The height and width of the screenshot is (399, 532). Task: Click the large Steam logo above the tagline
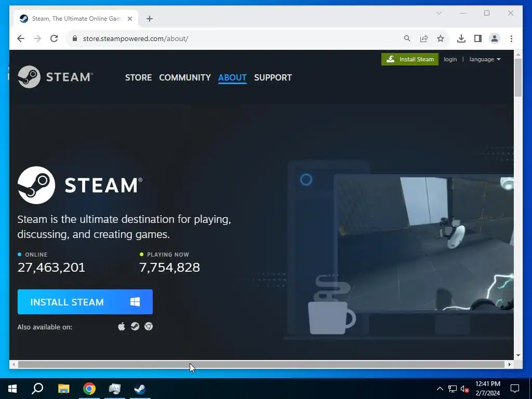pyautogui.click(x=80, y=185)
